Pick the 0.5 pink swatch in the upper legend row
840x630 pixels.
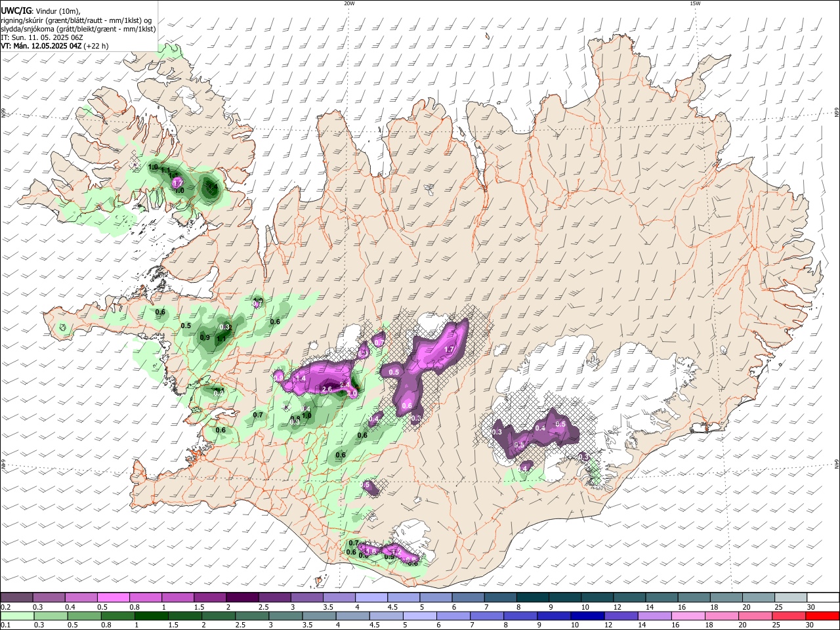click(113, 597)
